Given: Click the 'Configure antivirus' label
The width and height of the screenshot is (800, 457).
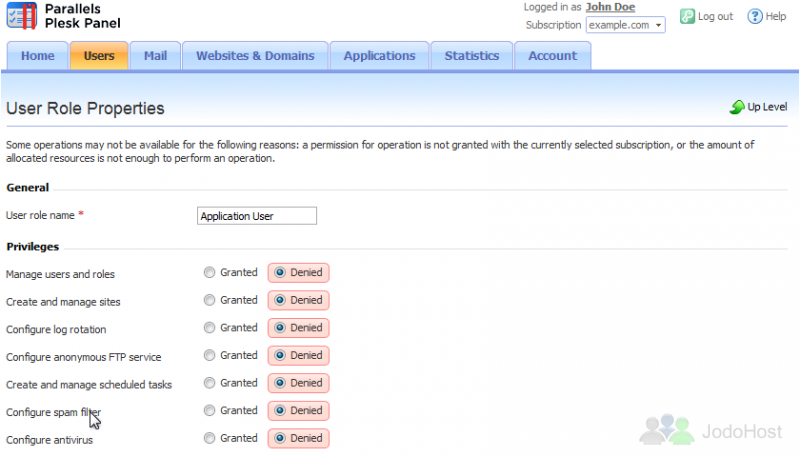Looking at the screenshot, I should (49, 440).
